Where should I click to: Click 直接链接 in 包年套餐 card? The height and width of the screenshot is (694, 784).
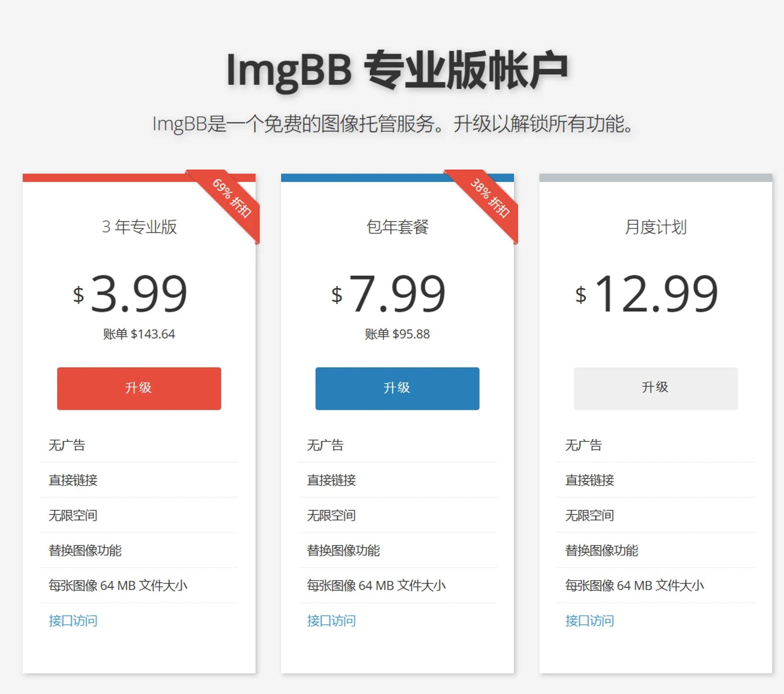331,480
